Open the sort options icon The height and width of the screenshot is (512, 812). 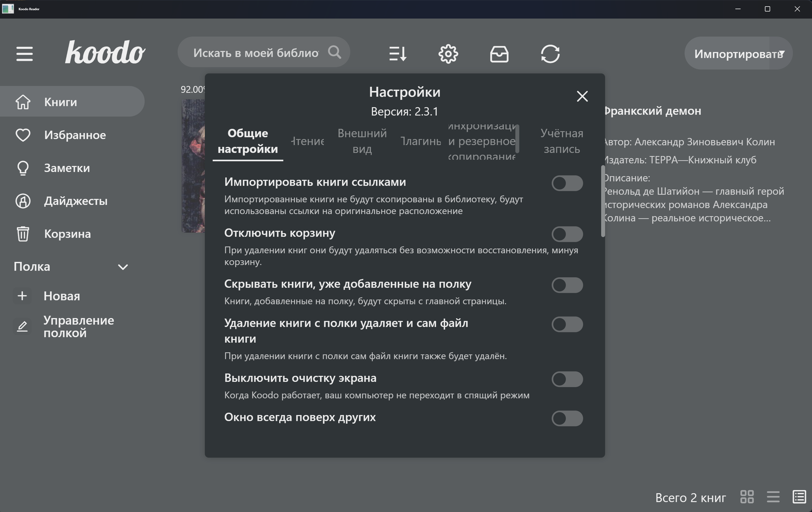tap(398, 54)
